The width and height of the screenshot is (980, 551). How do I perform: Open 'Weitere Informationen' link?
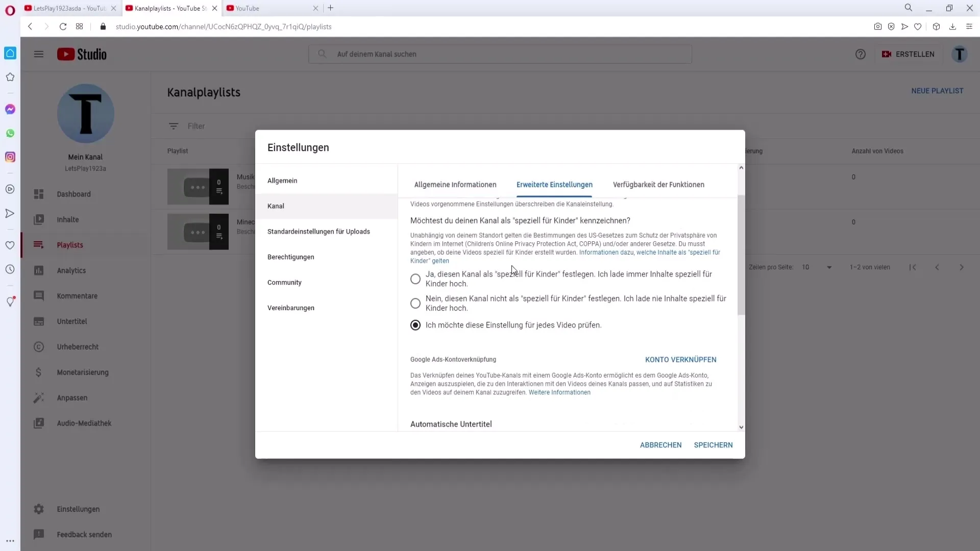(559, 392)
